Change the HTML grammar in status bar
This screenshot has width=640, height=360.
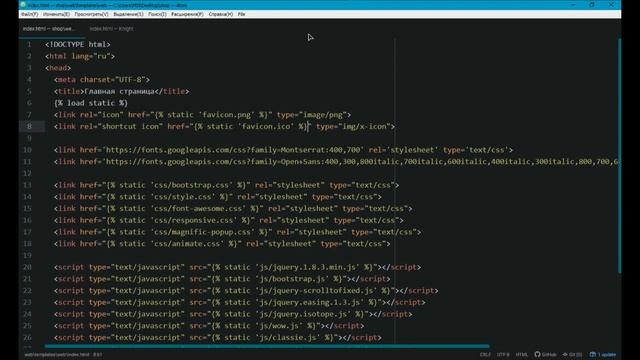tap(522, 354)
